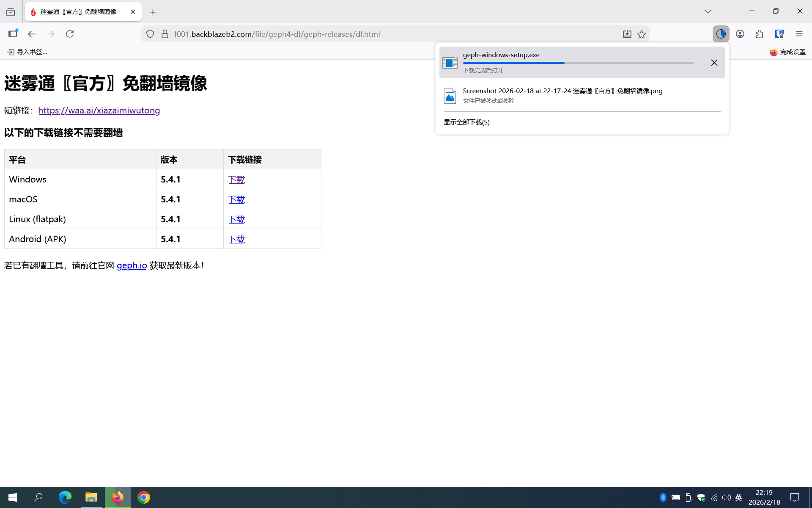Click the tracking protection shield icon

(x=150, y=34)
